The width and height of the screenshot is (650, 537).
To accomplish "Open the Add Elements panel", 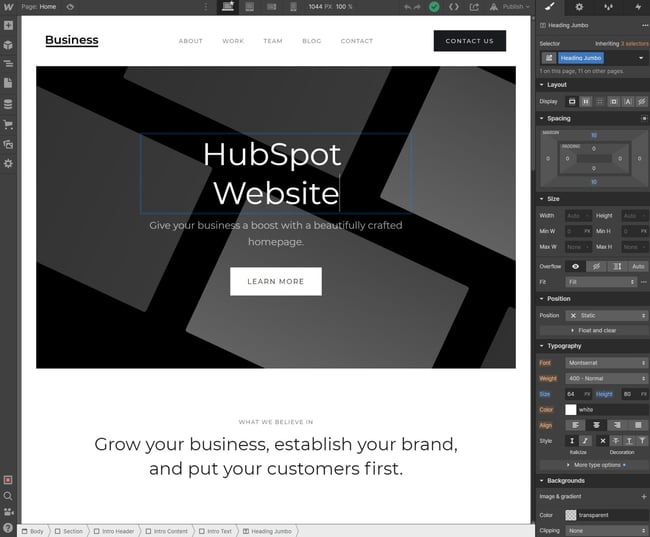I will 8,25.
